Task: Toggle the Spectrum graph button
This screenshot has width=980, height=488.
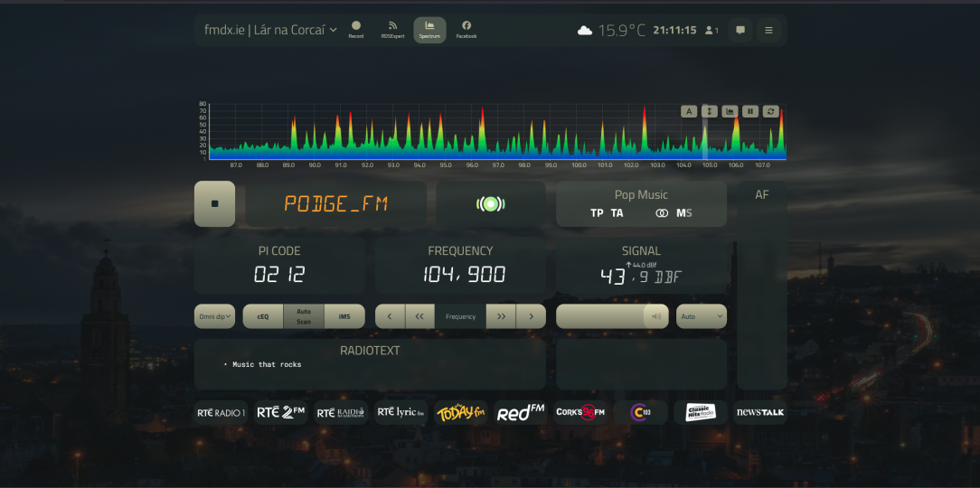Action: (429, 29)
